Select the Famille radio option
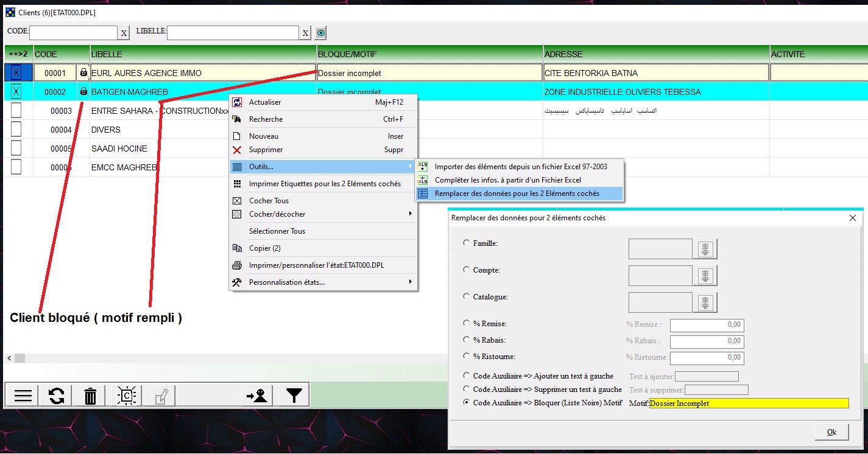This screenshot has height=454, width=868. click(467, 243)
